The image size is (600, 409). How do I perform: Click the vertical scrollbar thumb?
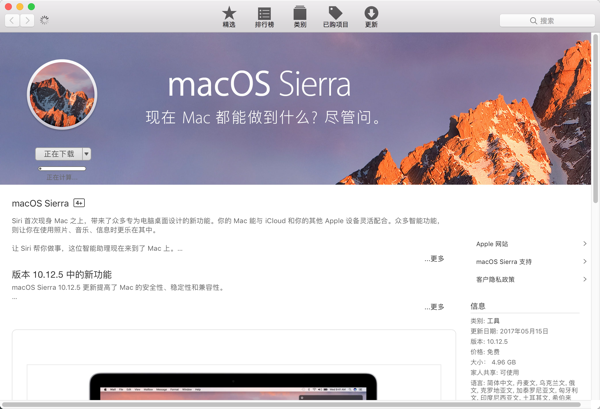point(595,118)
